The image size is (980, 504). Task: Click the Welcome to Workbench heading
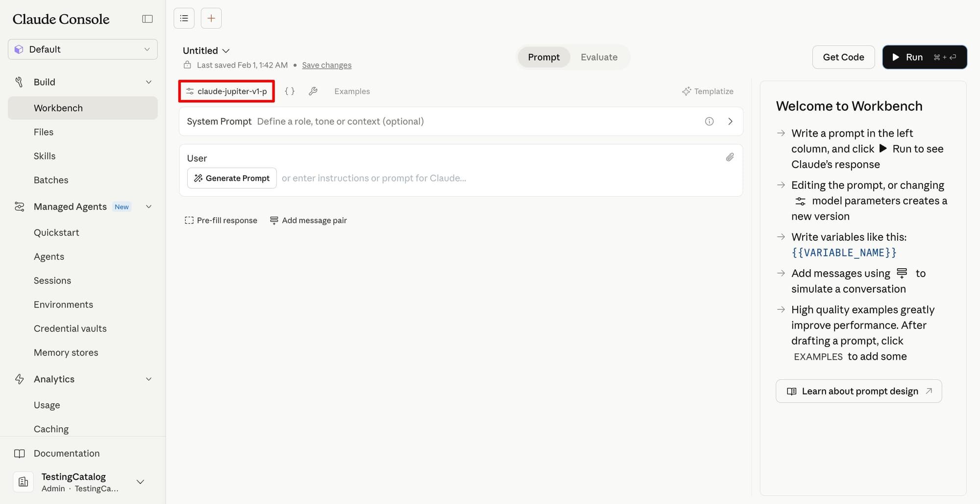point(849,106)
